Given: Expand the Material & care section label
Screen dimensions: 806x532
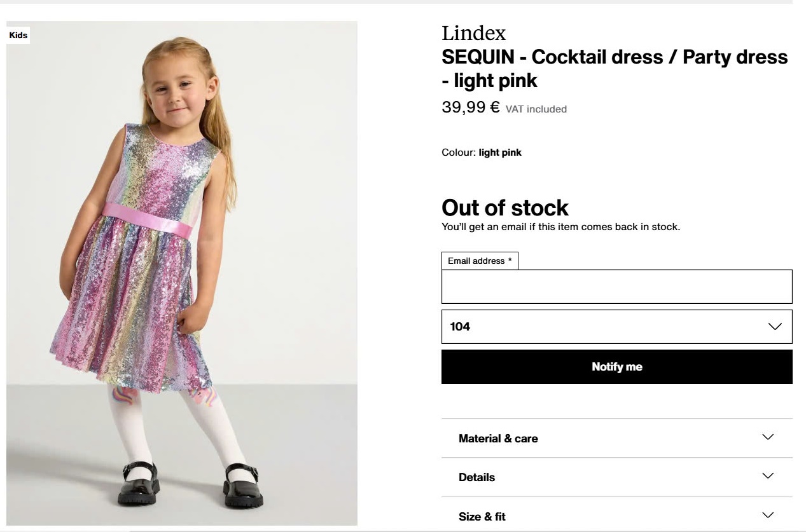Looking at the screenshot, I should (498, 439).
